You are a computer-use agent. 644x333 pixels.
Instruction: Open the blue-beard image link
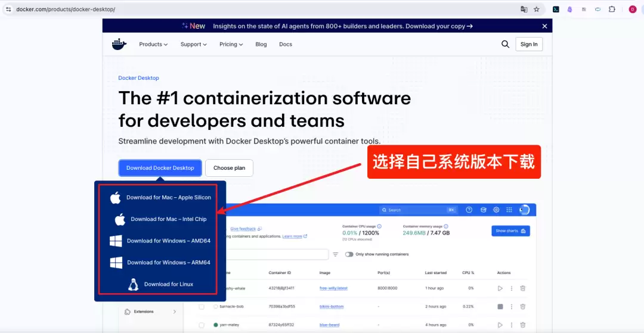(x=329, y=325)
